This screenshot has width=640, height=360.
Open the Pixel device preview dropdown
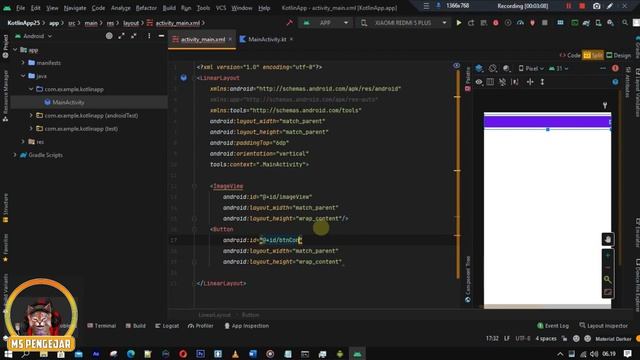click(531, 69)
